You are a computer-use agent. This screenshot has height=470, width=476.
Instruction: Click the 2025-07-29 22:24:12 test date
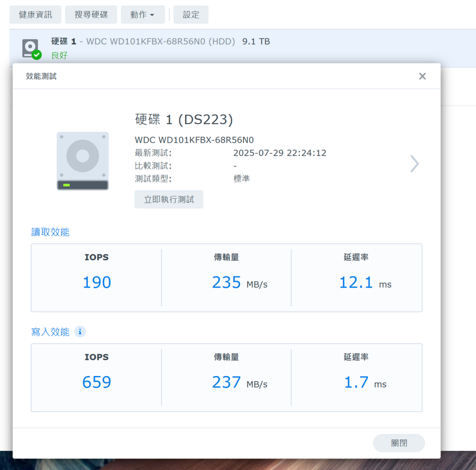(x=279, y=153)
